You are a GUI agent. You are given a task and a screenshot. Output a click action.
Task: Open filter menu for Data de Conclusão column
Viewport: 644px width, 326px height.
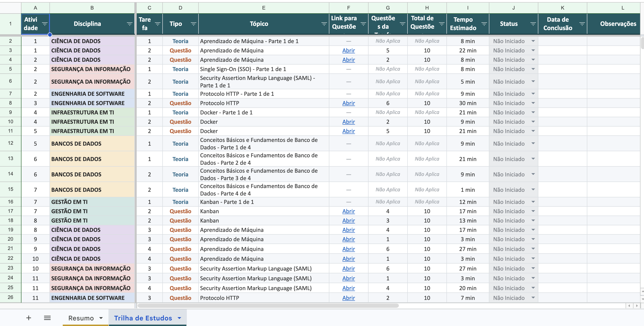tap(582, 24)
